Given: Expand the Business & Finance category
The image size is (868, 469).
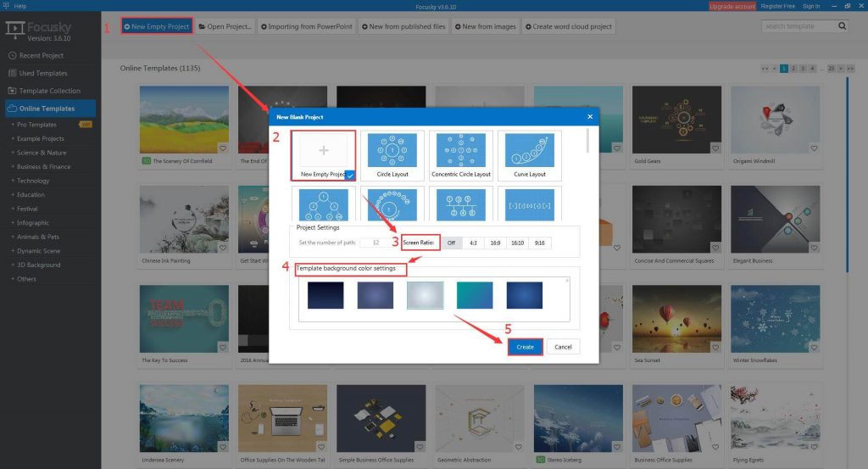Looking at the screenshot, I should (x=43, y=167).
